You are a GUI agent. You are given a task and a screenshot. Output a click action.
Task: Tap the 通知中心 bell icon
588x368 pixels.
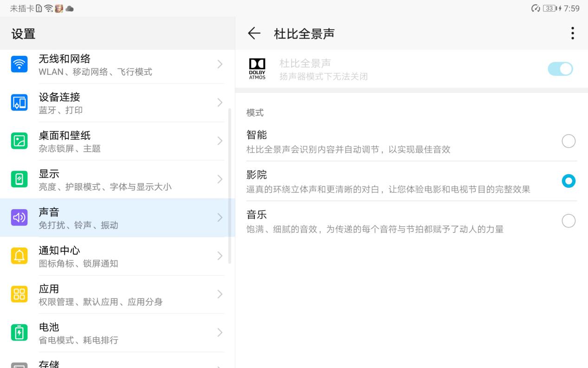point(19,256)
